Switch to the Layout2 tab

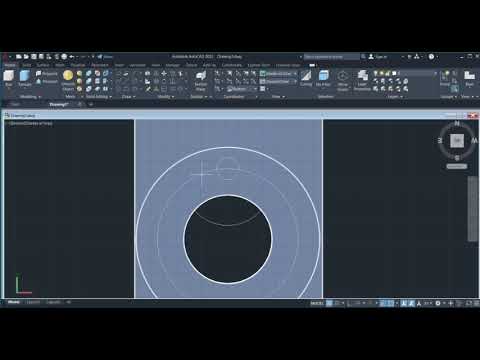click(53, 302)
